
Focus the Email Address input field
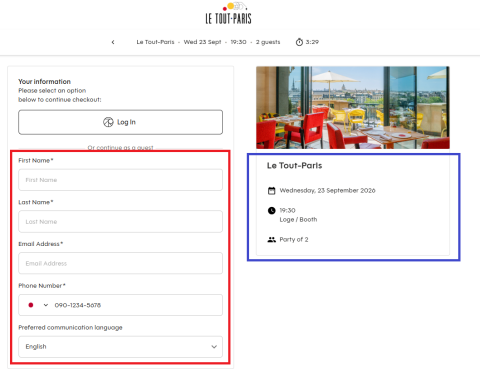120,263
